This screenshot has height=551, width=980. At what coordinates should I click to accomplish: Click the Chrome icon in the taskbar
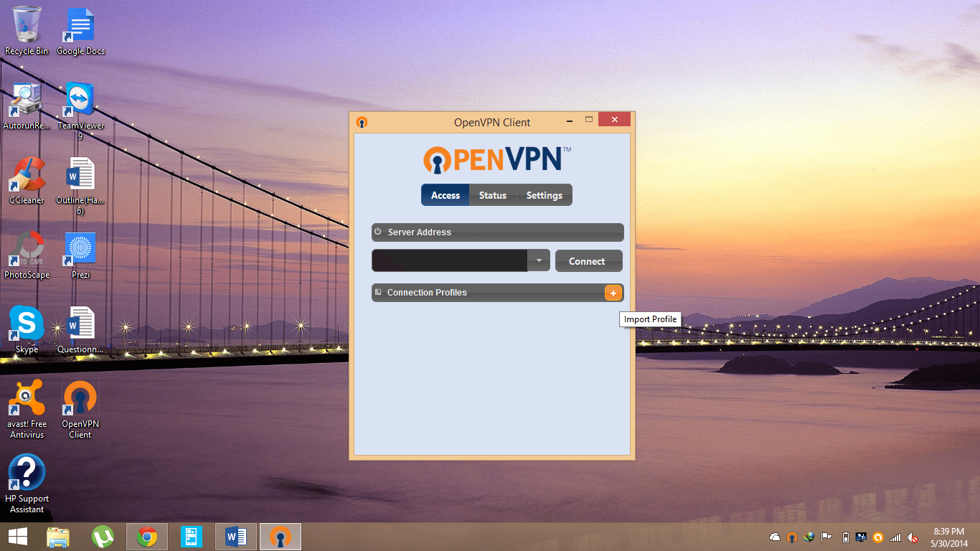(147, 537)
